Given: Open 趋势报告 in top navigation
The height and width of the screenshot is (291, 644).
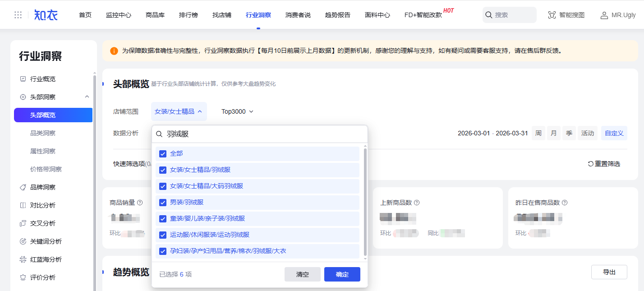Looking at the screenshot, I should click(x=338, y=15).
